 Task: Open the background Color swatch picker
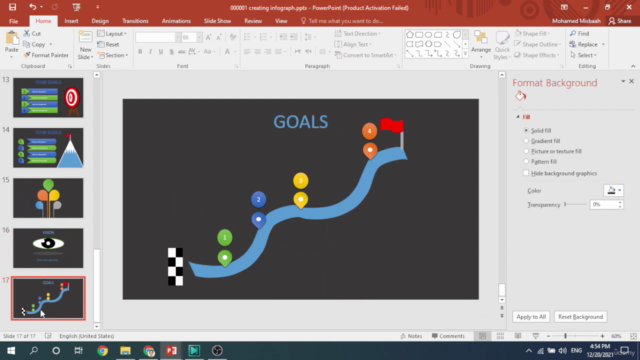pyautogui.click(x=613, y=191)
